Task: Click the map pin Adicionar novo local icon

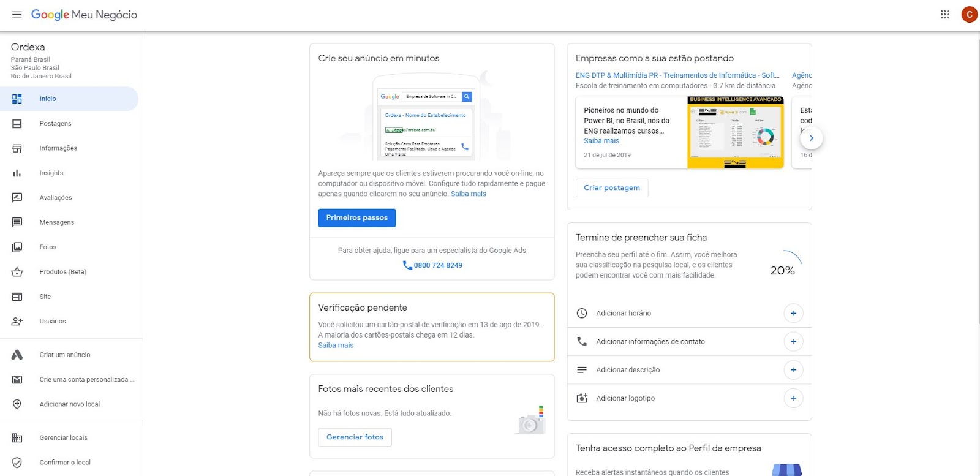Action: tap(17, 404)
